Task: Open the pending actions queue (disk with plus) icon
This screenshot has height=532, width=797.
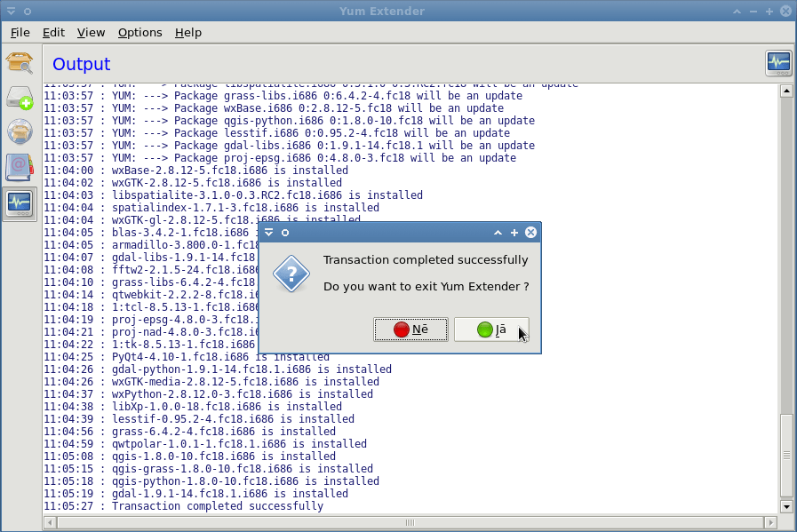Action: point(20,98)
